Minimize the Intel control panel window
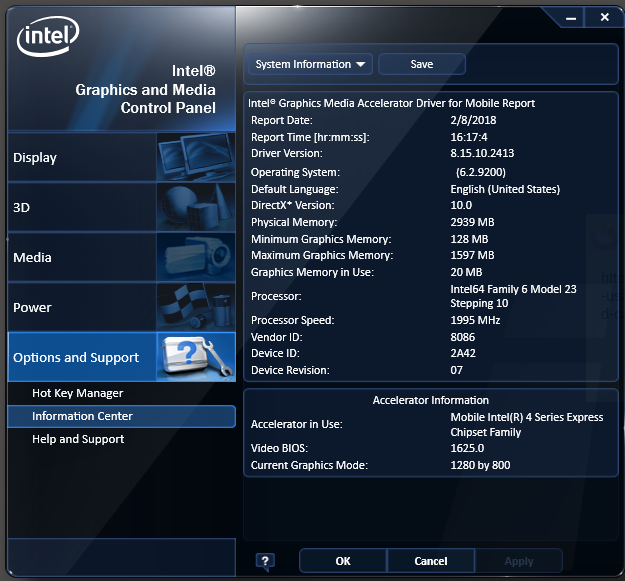The image size is (625, 581). click(x=571, y=18)
